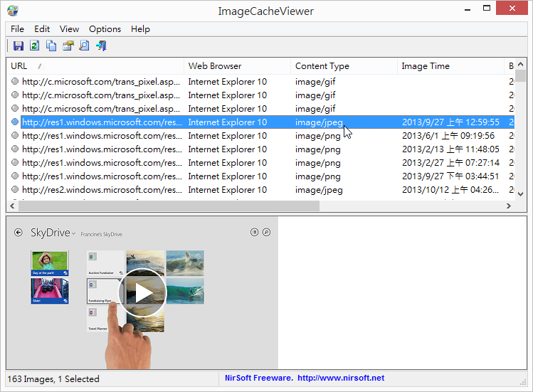Click the Refresh toolbar icon
The image size is (533, 392).
coord(35,46)
